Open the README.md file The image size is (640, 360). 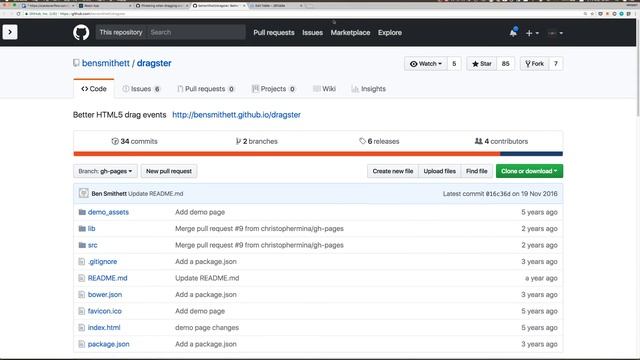tap(107, 278)
